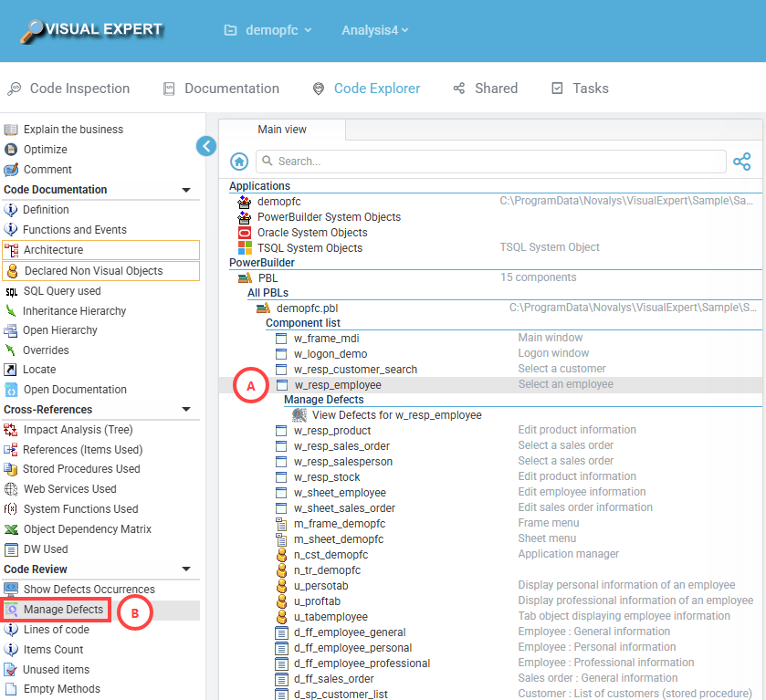Screen dimensions: 766x700
Task: Click the Open Documentation icon
Action: (x=11, y=390)
